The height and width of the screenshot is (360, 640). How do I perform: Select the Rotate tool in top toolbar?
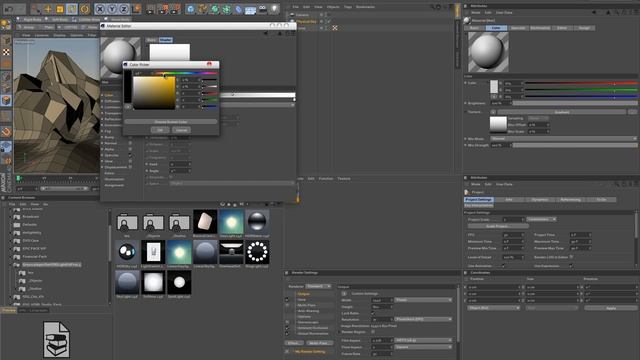tap(84, 9)
